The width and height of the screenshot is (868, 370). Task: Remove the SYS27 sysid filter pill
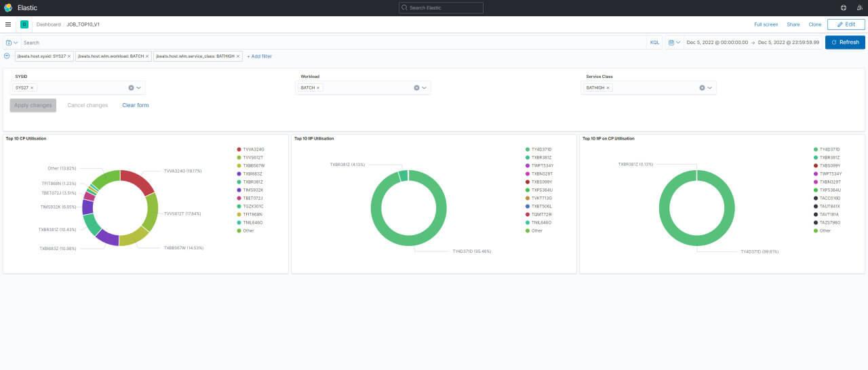click(69, 56)
